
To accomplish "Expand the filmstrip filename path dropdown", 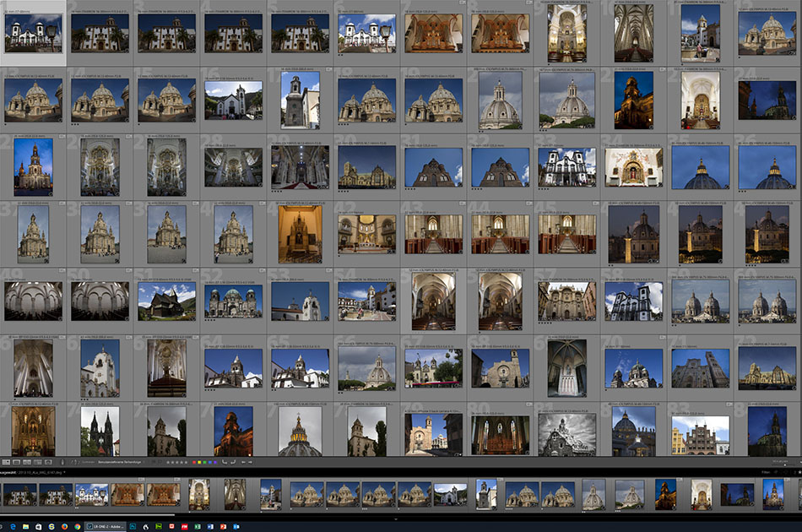I will click(x=64, y=473).
